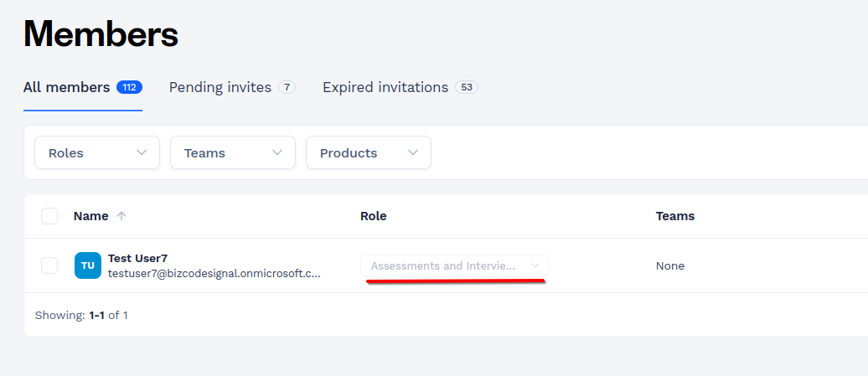868x376 pixels.
Task: Click the Showing 1-1 of 1 text
Action: pyautogui.click(x=81, y=315)
